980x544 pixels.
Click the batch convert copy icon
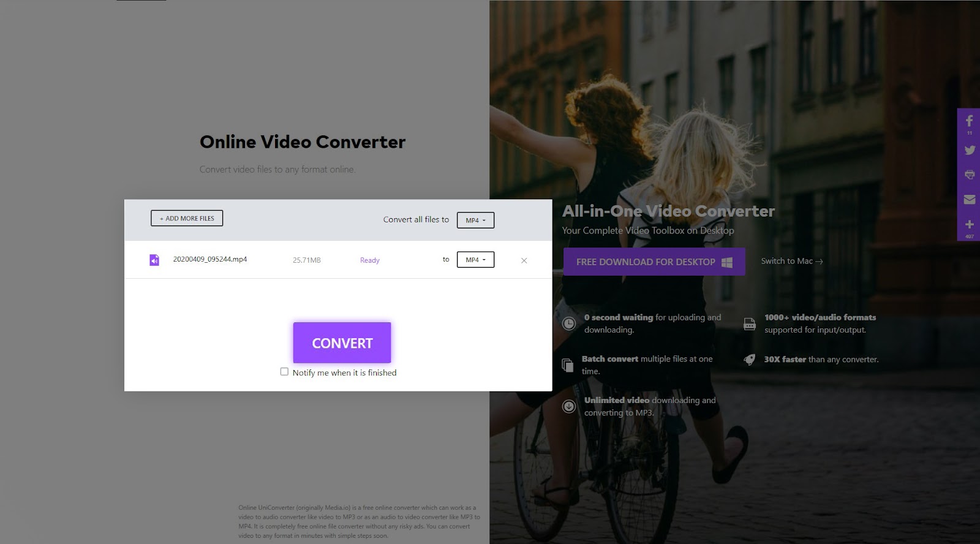point(568,365)
